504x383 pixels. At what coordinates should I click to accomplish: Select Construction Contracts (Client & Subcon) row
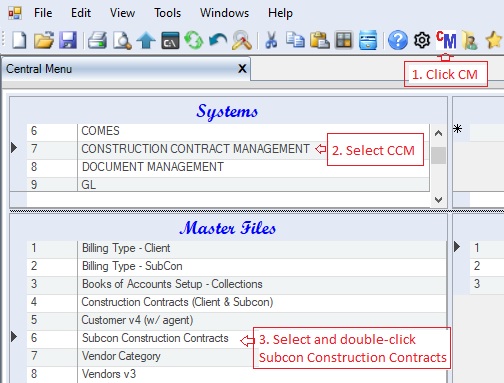tap(236, 302)
